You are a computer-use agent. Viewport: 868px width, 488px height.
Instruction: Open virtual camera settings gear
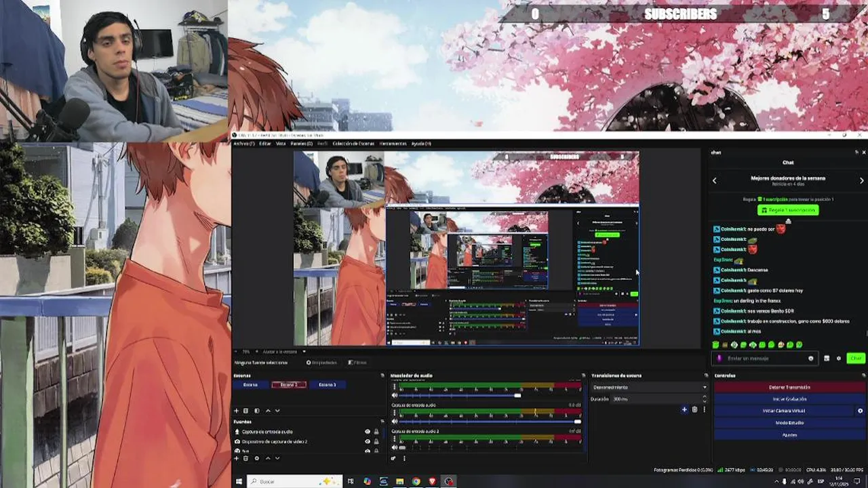[860, 411]
